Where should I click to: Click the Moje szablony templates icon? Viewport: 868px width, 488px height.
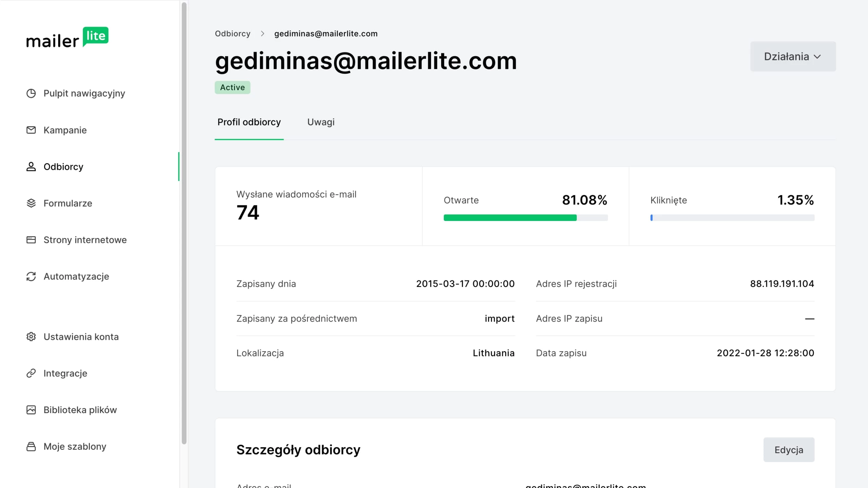[31, 446]
